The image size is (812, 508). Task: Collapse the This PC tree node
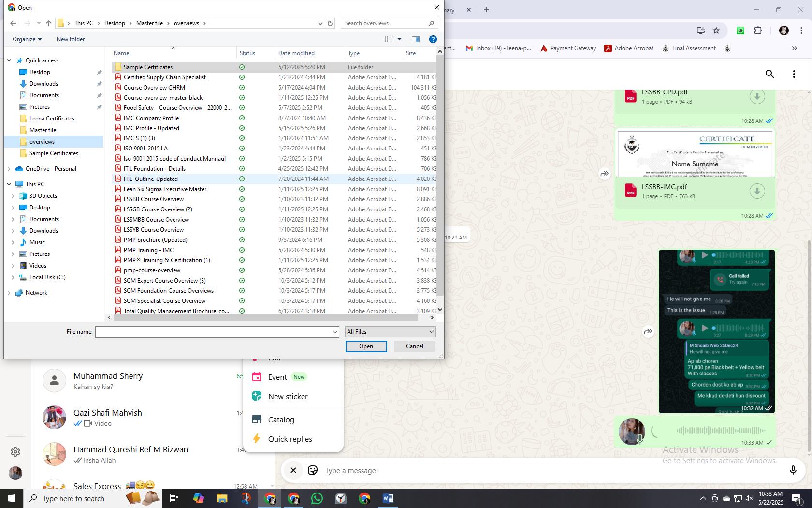tap(9, 184)
